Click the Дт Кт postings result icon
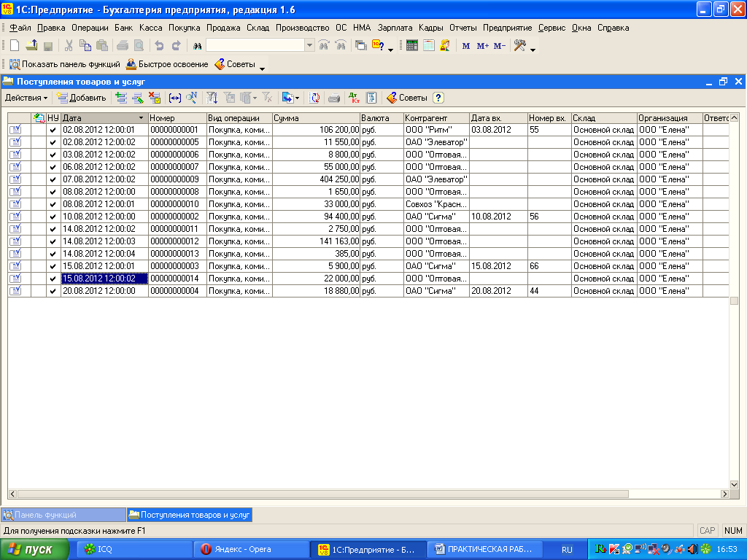This screenshot has width=747, height=560. [354, 98]
